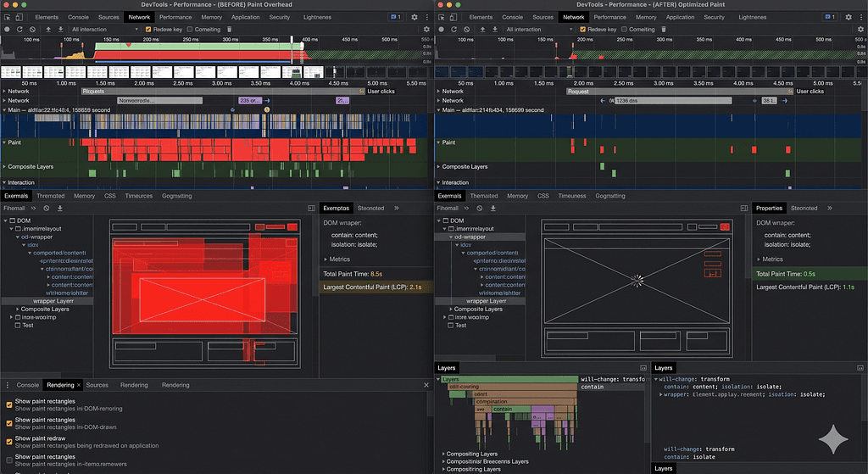Uncheck Redeve key checkbox in left toolbar
868x474 pixels.
pos(147,30)
